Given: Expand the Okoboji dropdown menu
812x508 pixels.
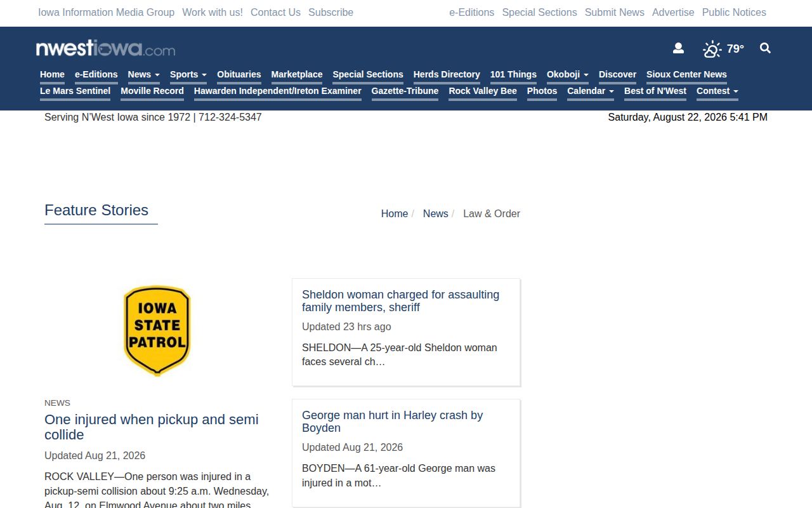Looking at the screenshot, I should pos(568,74).
